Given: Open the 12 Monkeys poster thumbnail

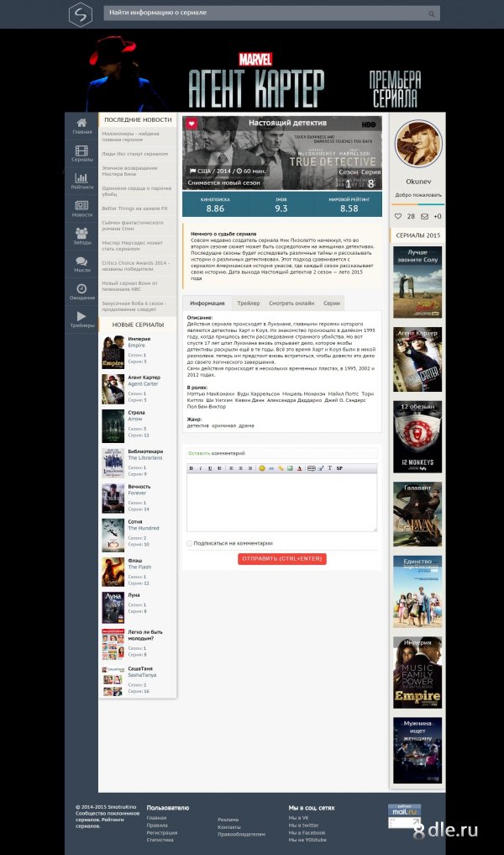Looking at the screenshot, I should [x=417, y=437].
